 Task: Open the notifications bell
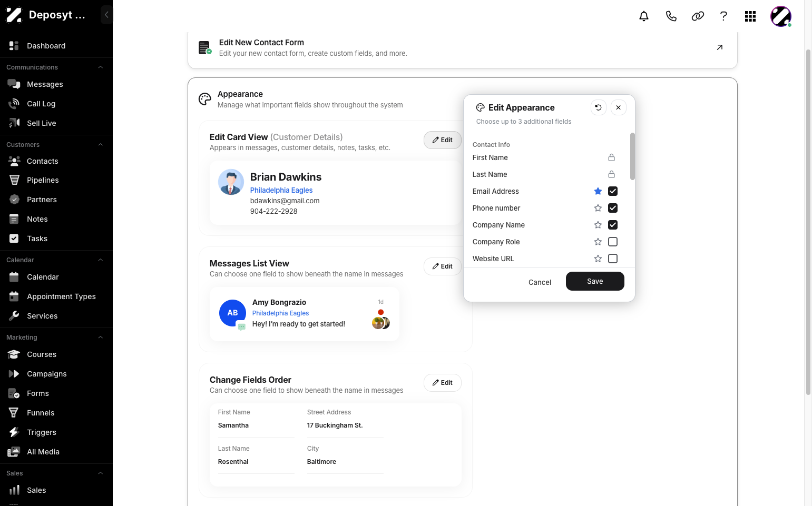644,16
